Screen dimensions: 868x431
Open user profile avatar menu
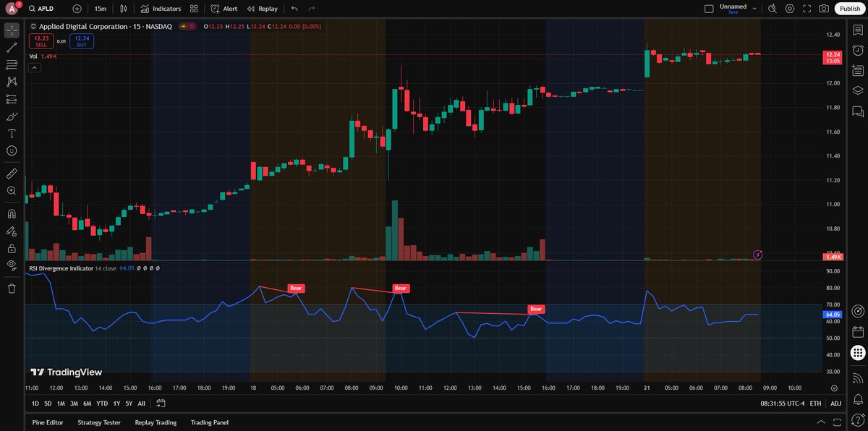[12, 9]
